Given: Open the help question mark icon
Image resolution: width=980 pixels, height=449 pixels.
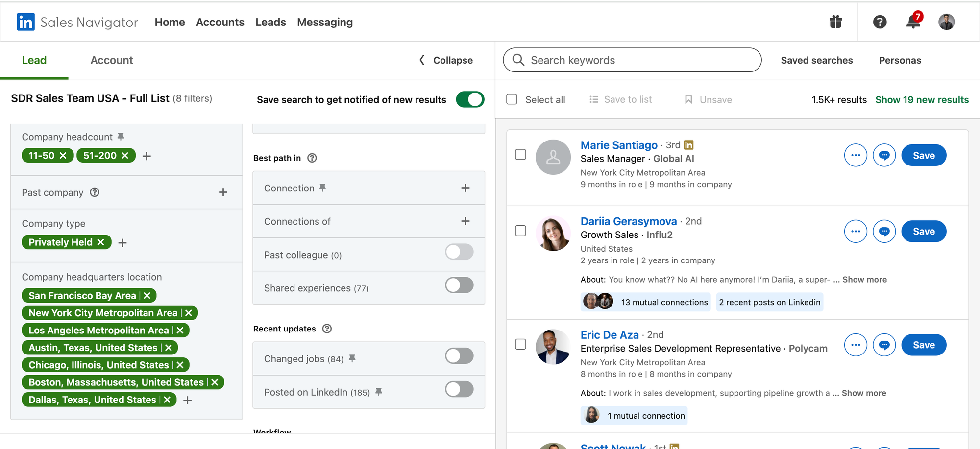Looking at the screenshot, I should point(880,22).
